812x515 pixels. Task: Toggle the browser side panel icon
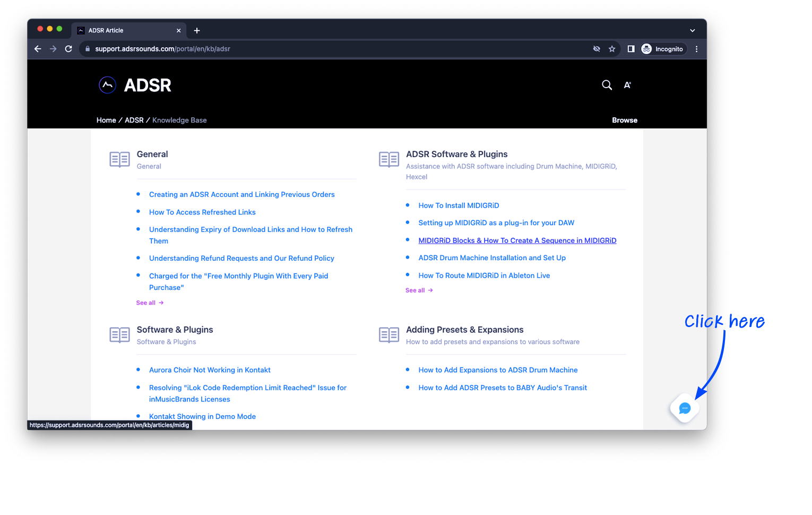(x=631, y=49)
